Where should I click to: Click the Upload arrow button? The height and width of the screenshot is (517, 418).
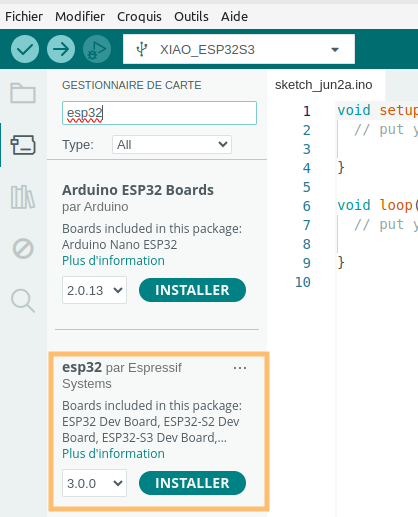point(61,49)
